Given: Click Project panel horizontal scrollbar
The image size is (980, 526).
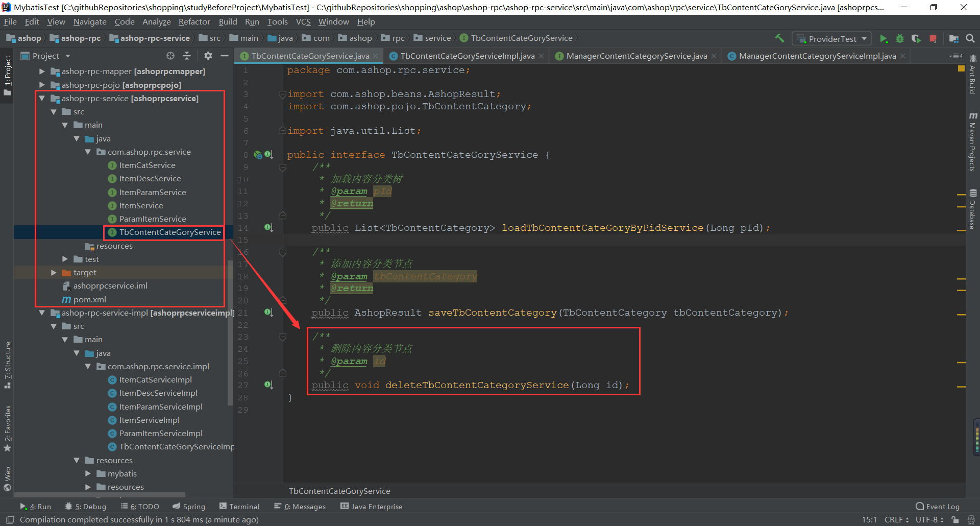Looking at the screenshot, I should coord(100,495).
